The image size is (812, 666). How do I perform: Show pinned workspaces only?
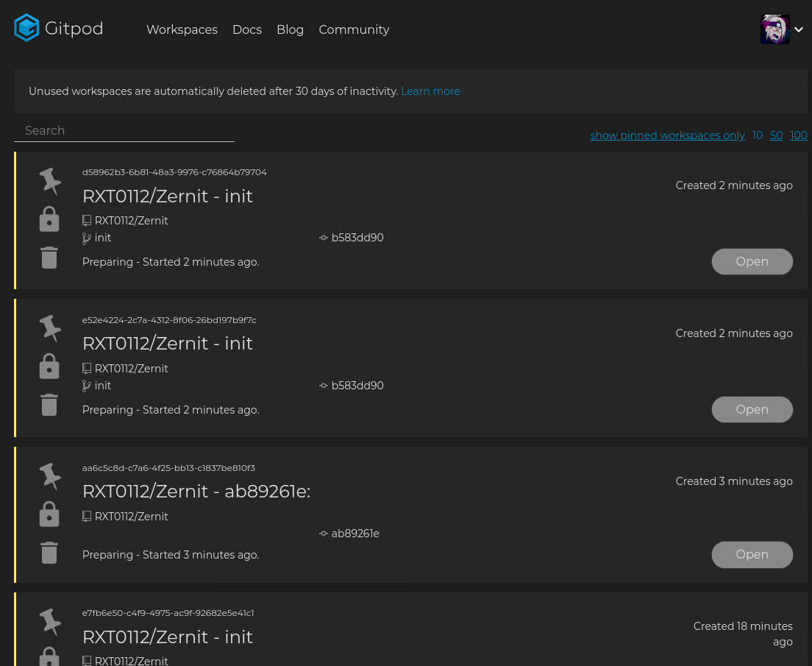668,135
